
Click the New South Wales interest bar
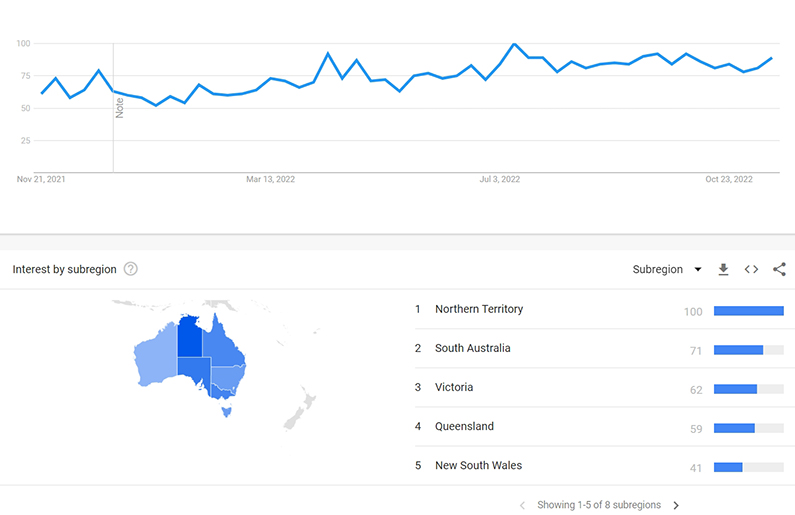click(728, 467)
